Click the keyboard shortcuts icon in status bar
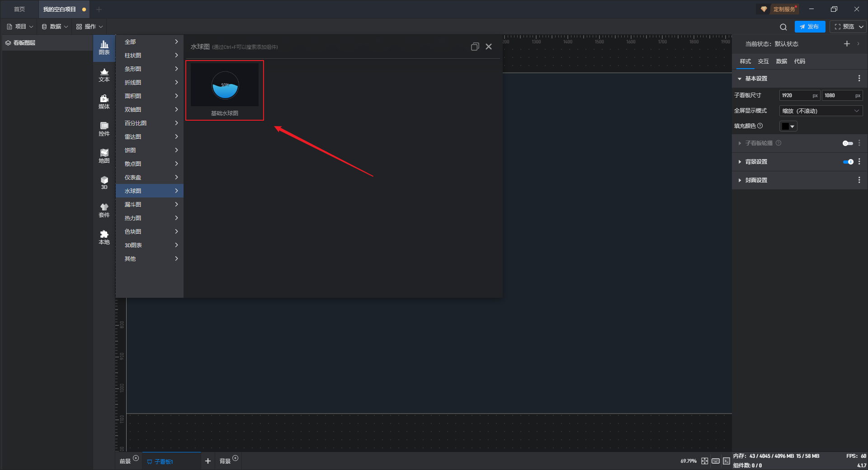 [x=716, y=461]
